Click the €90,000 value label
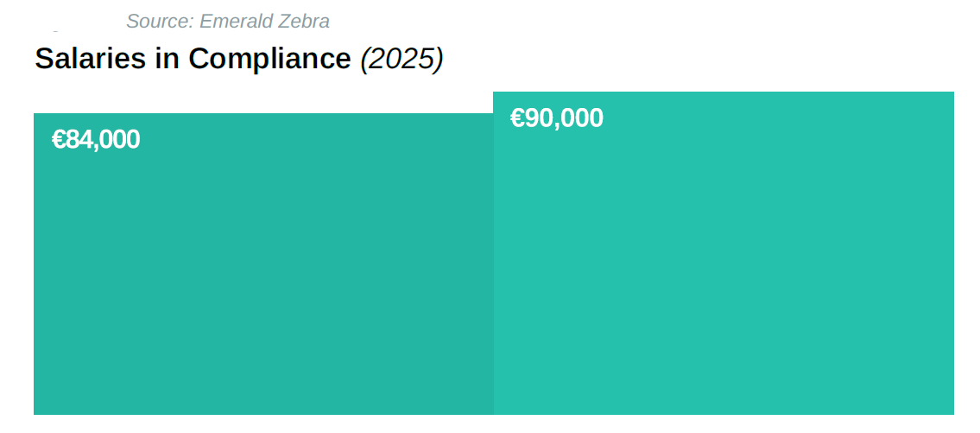Screen dimensions: 980x433 point(557,118)
